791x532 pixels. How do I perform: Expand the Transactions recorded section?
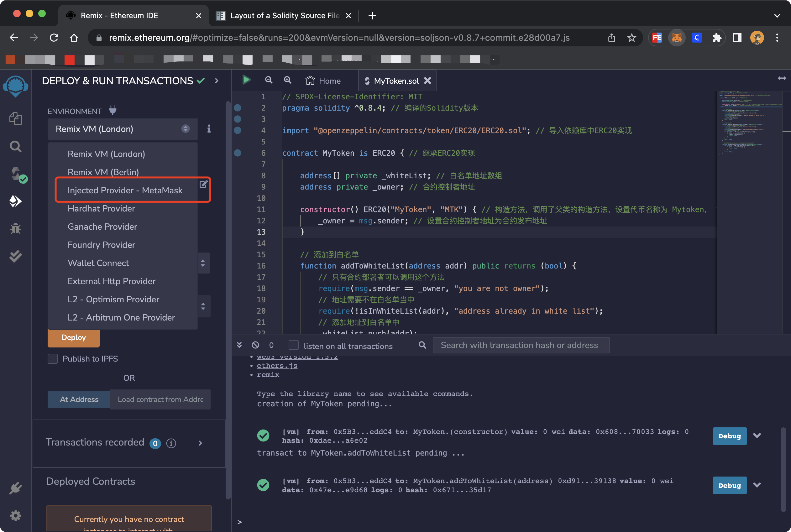click(200, 443)
